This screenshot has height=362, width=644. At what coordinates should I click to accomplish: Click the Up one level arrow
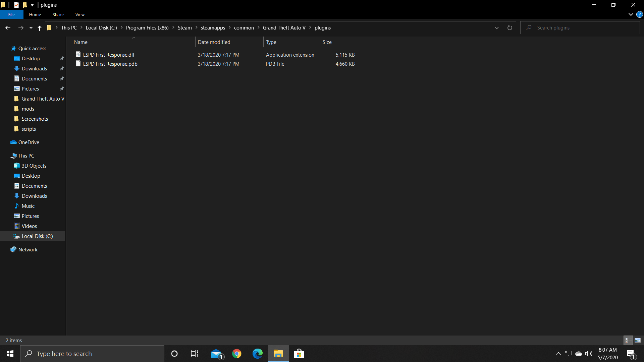pyautogui.click(x=40, y=28)
